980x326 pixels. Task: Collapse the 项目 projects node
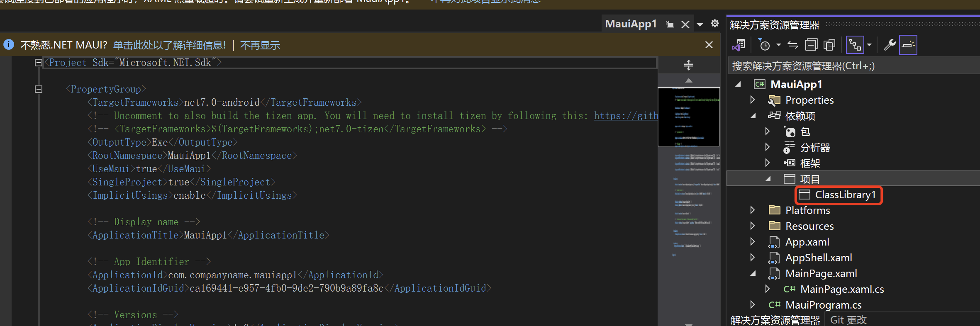coord(768,179)
